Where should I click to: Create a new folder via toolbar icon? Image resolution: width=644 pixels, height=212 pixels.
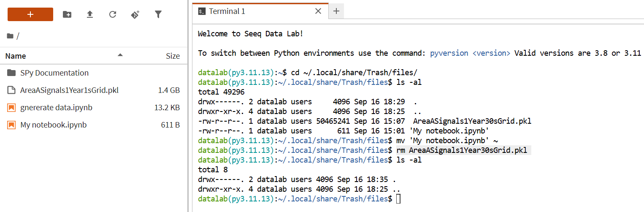(67, 14)
